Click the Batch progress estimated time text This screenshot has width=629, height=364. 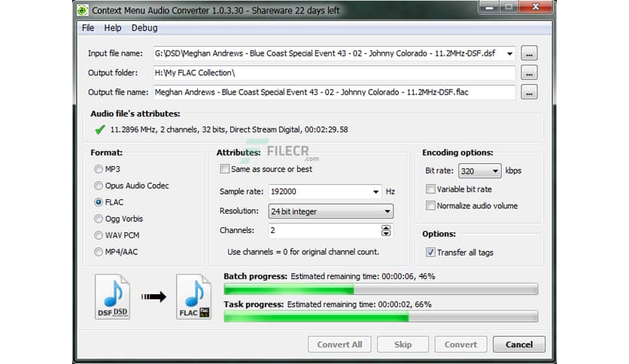[x=363, y=276]
